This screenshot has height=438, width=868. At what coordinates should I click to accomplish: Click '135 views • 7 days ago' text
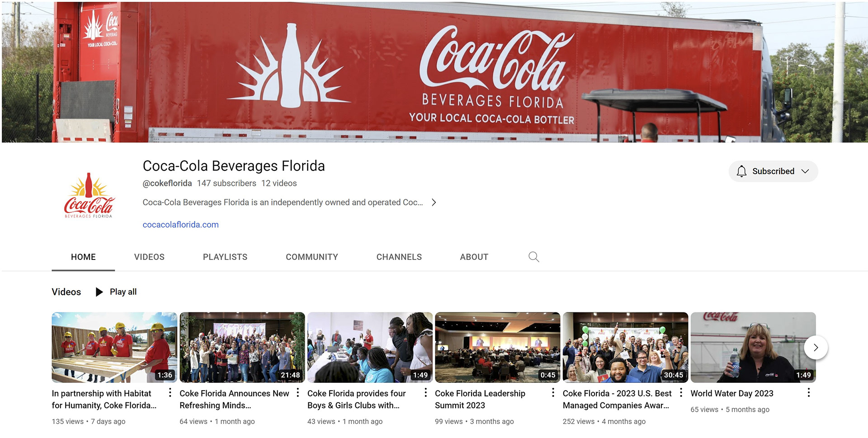click(x=89, y=421)
